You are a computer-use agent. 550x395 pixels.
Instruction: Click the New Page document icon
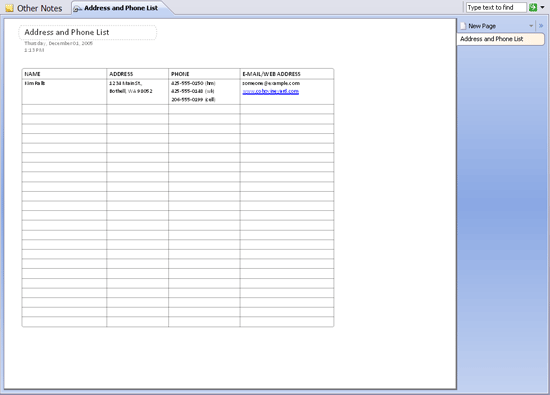[463, 26]
